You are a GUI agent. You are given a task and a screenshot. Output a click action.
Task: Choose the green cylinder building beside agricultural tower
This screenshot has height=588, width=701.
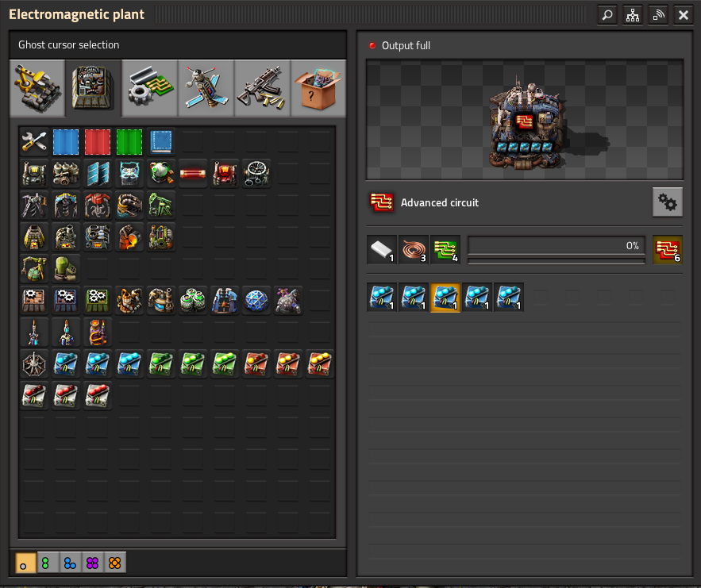click(x=66, y=268)
